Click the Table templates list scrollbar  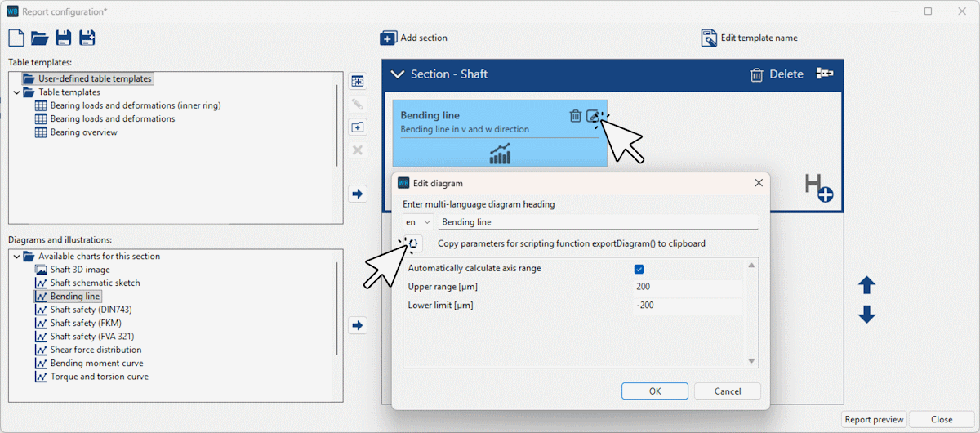[x=337, y=124]
